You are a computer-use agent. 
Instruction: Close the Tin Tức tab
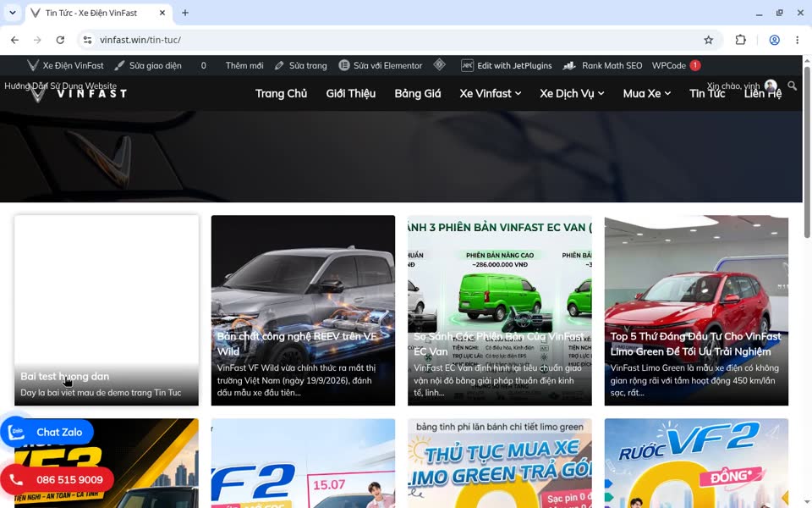(x=162, y=13)
